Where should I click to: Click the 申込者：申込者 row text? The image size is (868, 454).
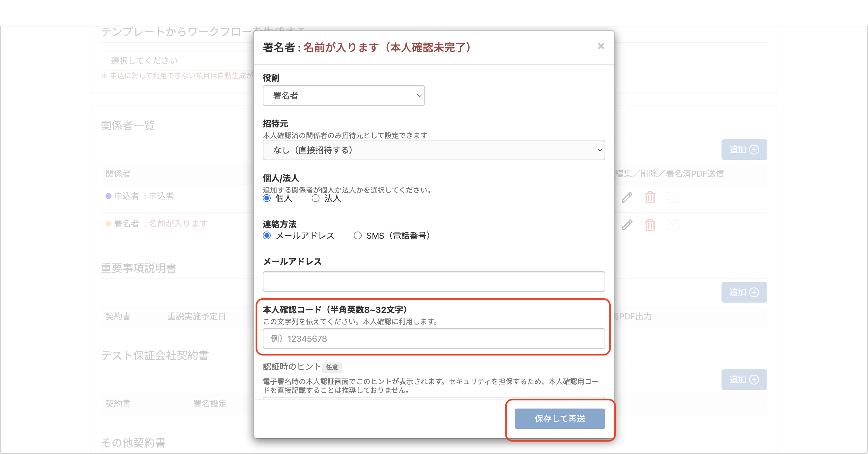coord(144,196)
